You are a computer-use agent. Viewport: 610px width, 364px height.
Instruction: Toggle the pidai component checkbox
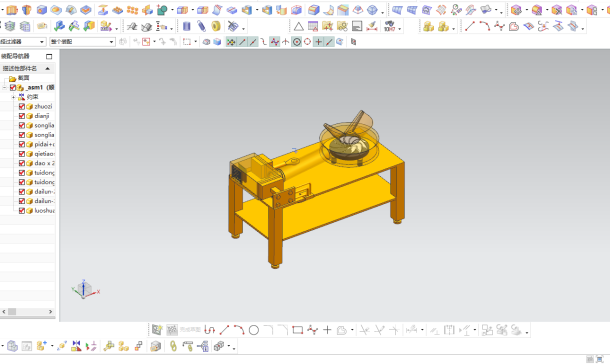pos(22,144)
